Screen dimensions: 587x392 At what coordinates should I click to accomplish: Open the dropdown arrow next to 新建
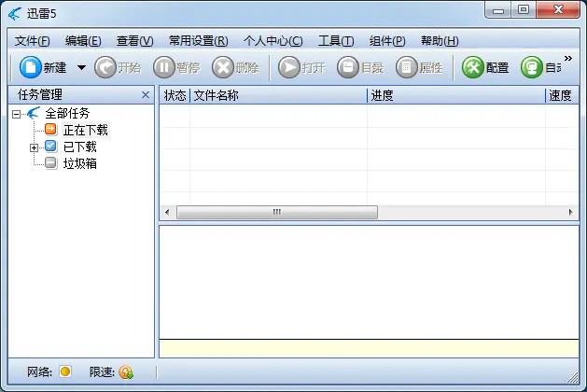point(81,68)
